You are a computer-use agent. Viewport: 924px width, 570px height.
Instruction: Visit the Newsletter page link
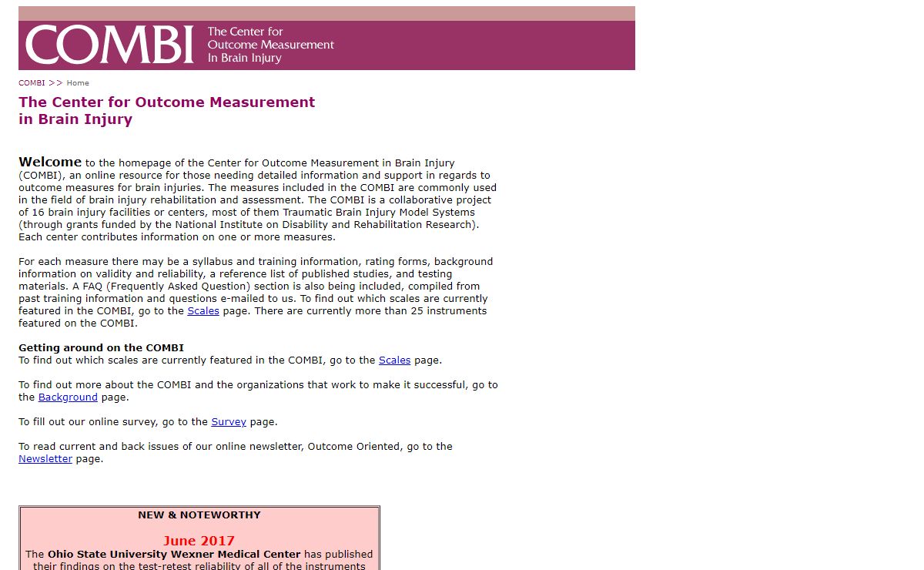tap(45, 459)
